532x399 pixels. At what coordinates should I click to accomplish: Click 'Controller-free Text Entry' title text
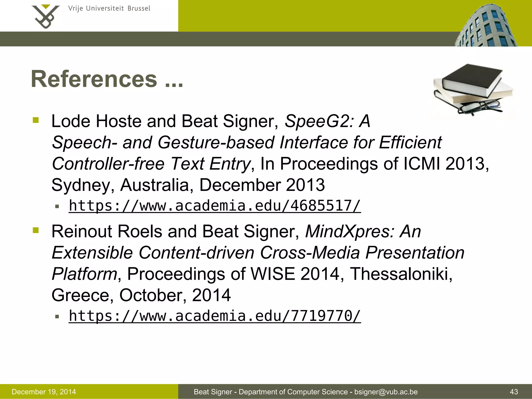click(151, 164)
